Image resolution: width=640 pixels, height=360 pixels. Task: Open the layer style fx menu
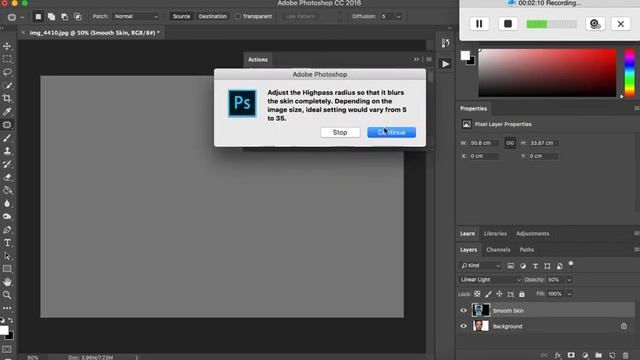click(558, 356)
